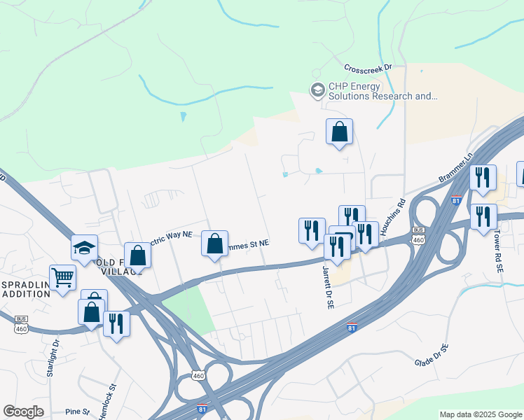Image resolution: width=524 pixels, height=420 pixels.
Task: Click the CHP Energy Solutions Research label
Action: click(x=382, y=91)
